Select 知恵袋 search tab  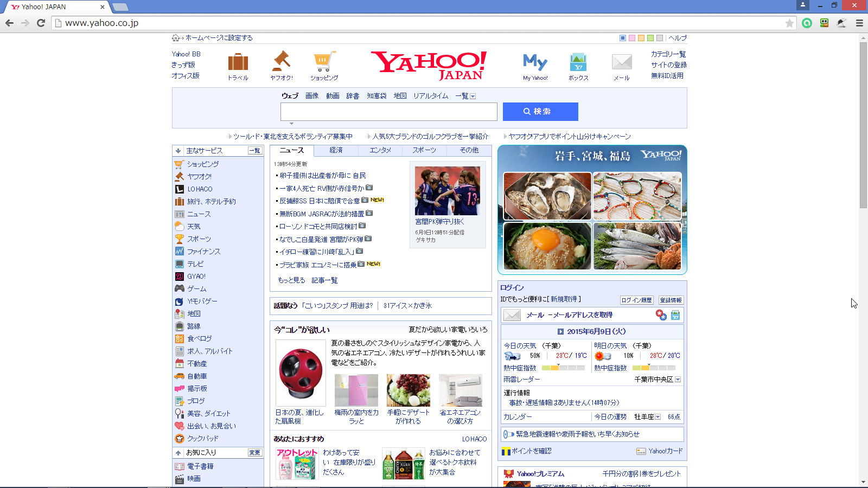point(376,96)
